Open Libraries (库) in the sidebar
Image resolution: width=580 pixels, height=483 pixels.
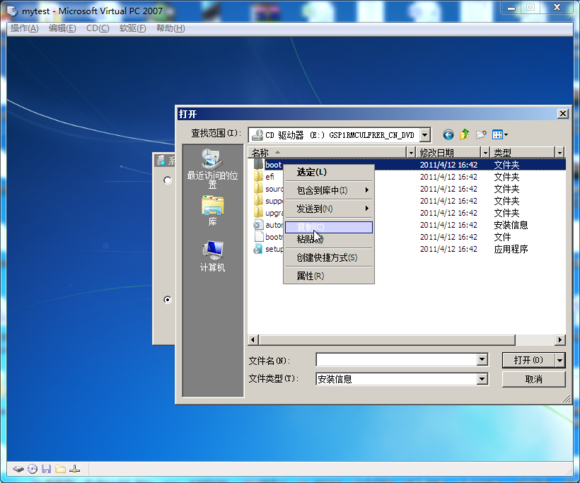[x=212, y=211]
